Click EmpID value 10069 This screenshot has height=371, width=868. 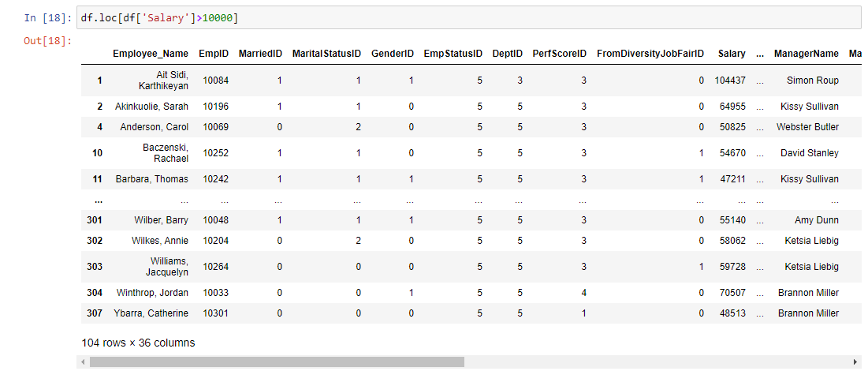pyautogui.click(x=216, y=127)
